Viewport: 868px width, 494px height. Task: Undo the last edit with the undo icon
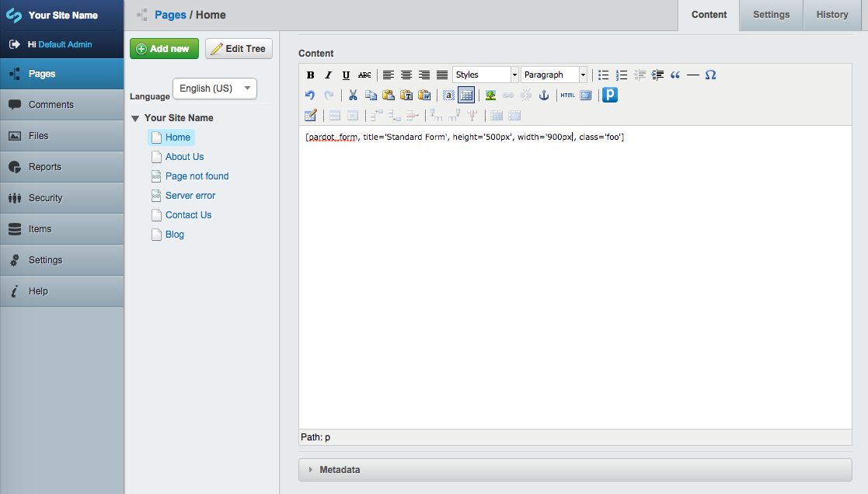click(x=310, y=95)
